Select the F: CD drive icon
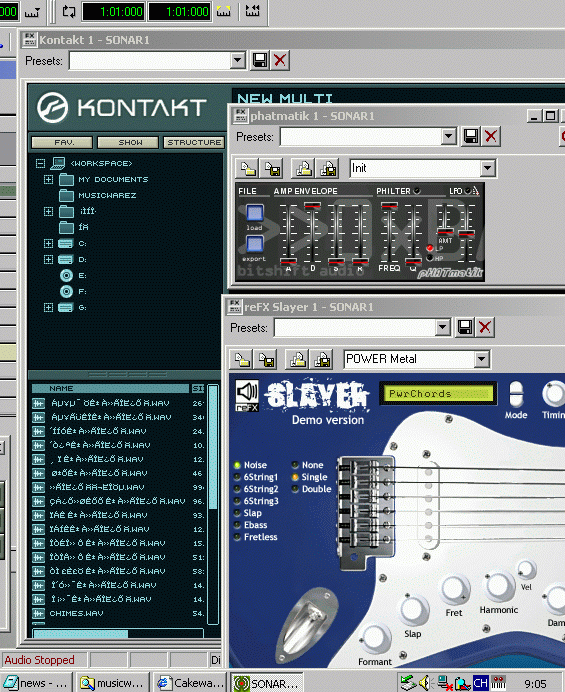 66,292
